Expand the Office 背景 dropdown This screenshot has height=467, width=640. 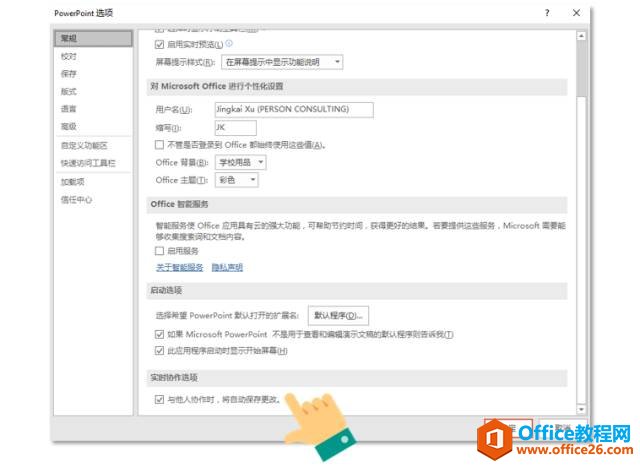coord(240,162)
